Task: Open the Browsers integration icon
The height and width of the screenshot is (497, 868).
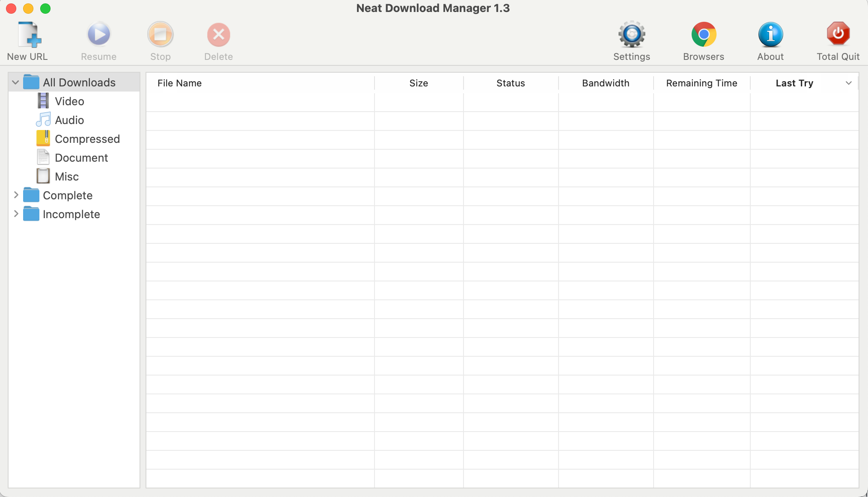Action: point(704,35)
